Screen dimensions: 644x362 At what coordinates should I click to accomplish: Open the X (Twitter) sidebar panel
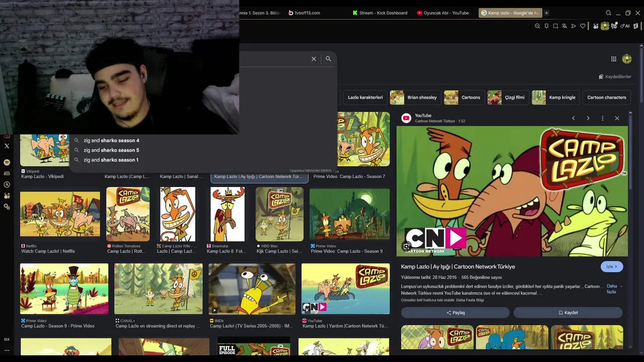pos(7,146)
